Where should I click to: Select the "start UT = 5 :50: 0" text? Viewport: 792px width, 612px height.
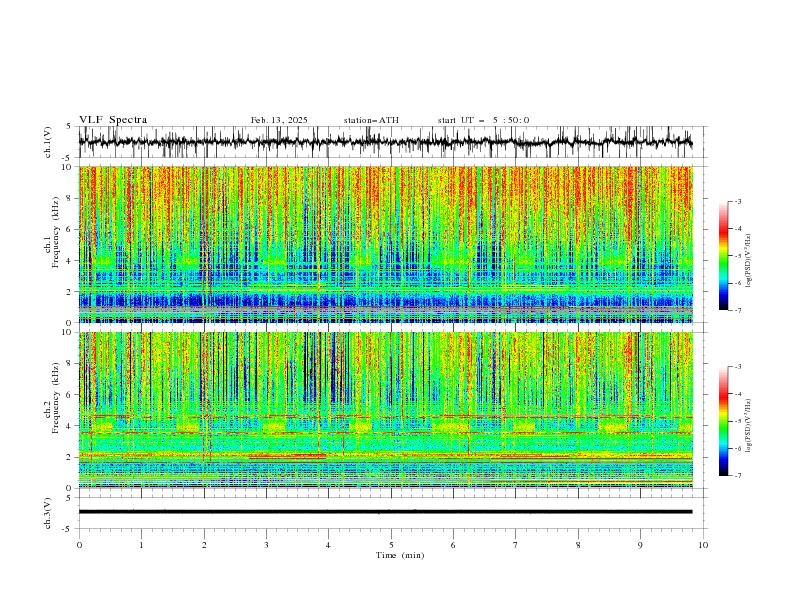click(x=483, y=120)
